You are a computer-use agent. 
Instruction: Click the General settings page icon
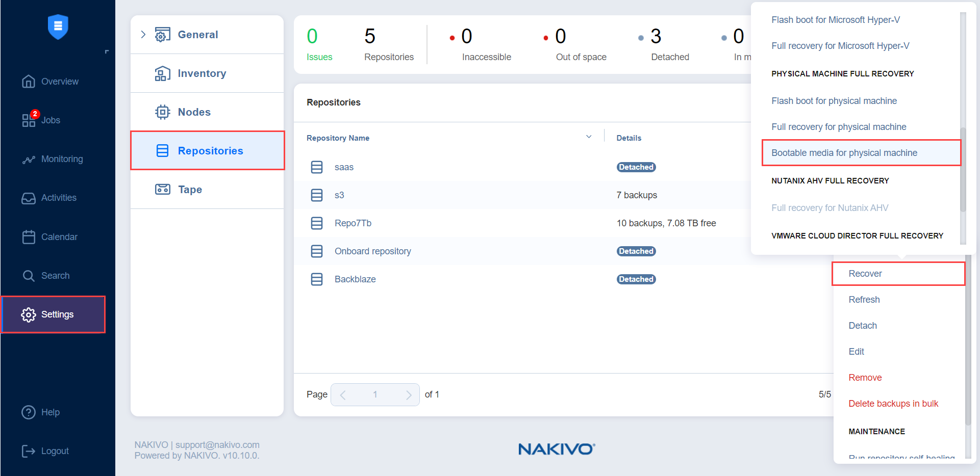162,35
